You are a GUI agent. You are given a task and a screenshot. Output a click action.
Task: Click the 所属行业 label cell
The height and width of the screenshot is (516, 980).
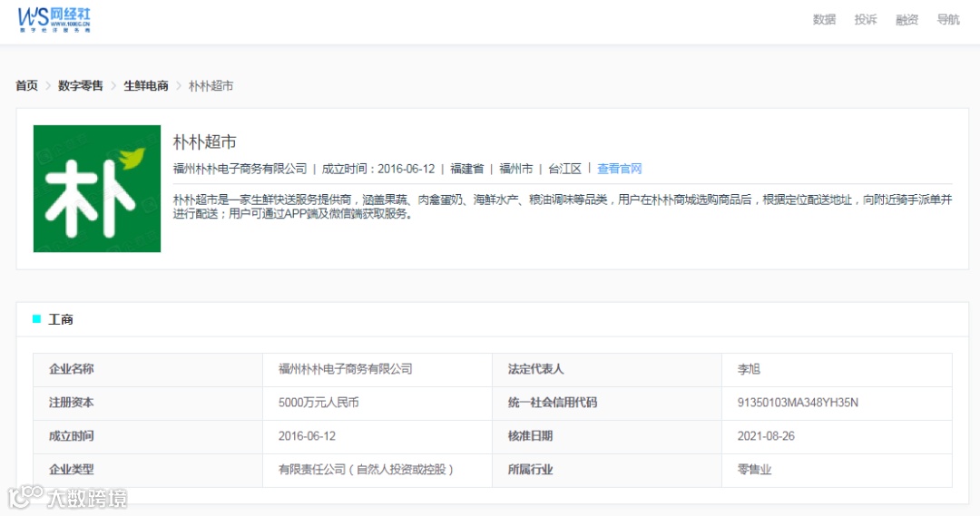[x=607, y=470]
